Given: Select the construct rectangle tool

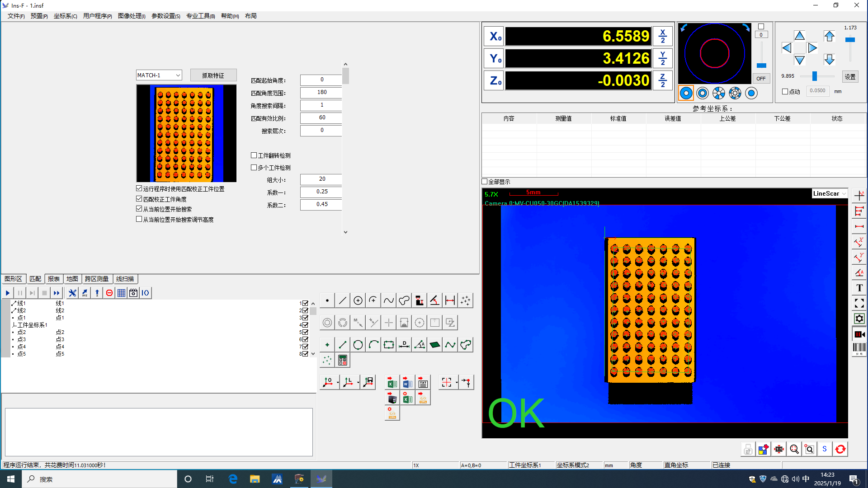Looking at the screenshot, I should [388, 345].
